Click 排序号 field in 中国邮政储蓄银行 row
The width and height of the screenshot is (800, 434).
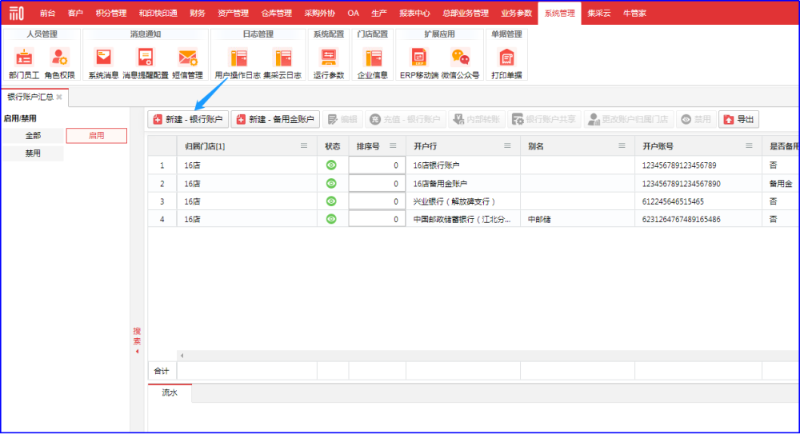(377, 219)
